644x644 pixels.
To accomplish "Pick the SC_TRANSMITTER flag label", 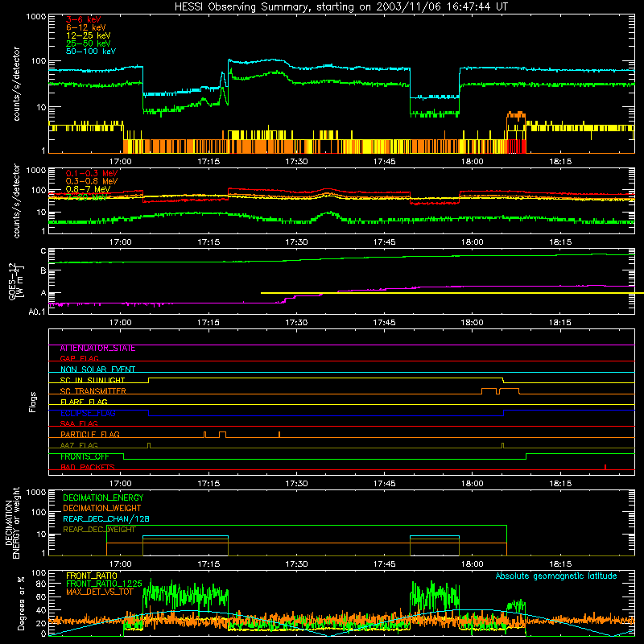I will coord(93,391).
